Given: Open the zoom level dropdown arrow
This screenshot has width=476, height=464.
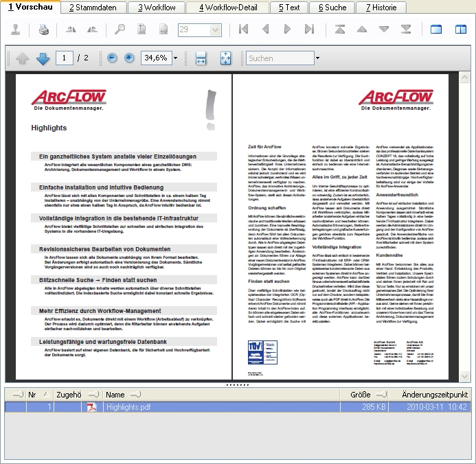Looking at the screenshot, I should [x=175, y=58].
